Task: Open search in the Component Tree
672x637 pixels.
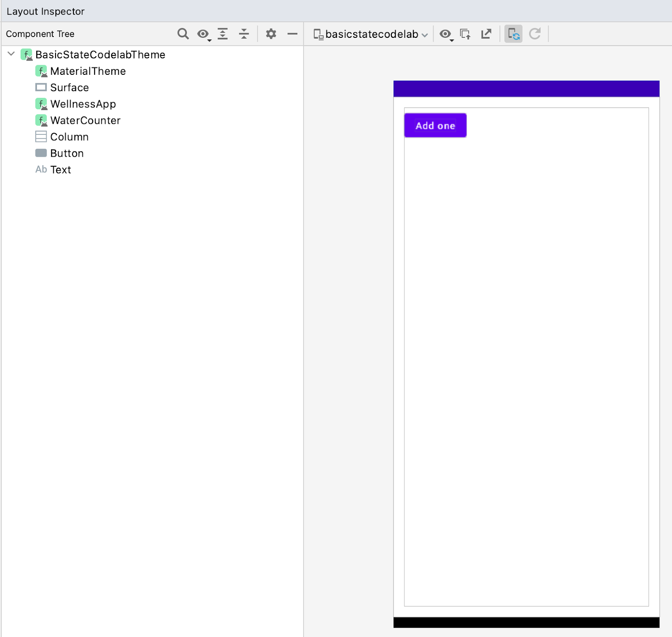Action: (183, 34)
